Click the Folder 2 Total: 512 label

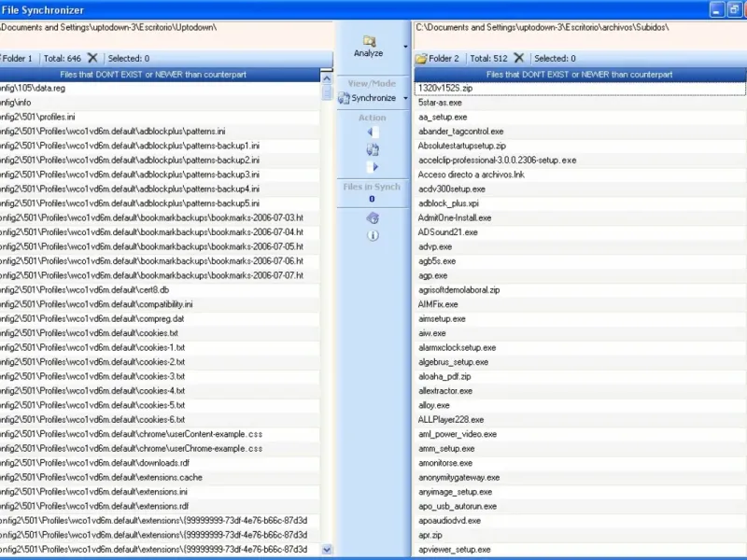click(x=488, y=59)
